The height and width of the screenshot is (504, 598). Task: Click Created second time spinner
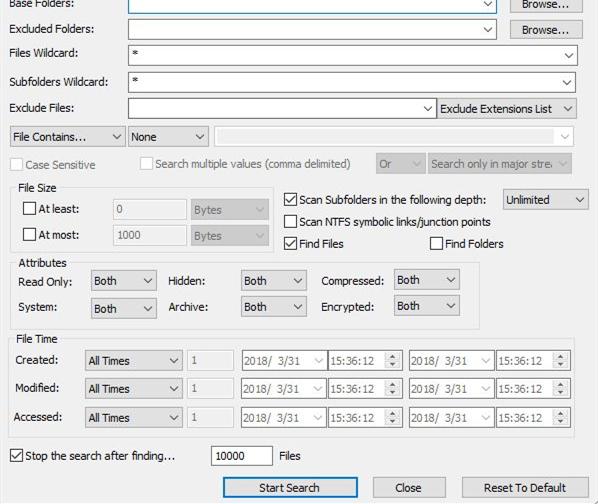click(x=561, y=361)
